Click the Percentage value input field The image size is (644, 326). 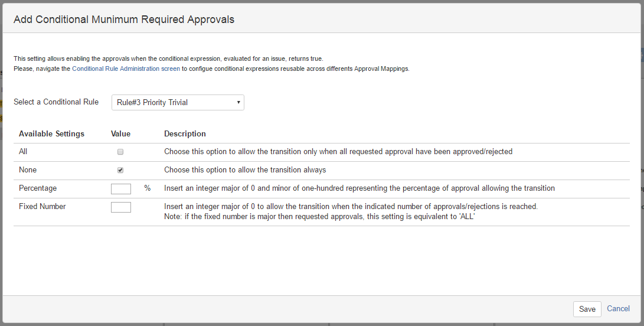pyautogui.click(x=121, y=188)
